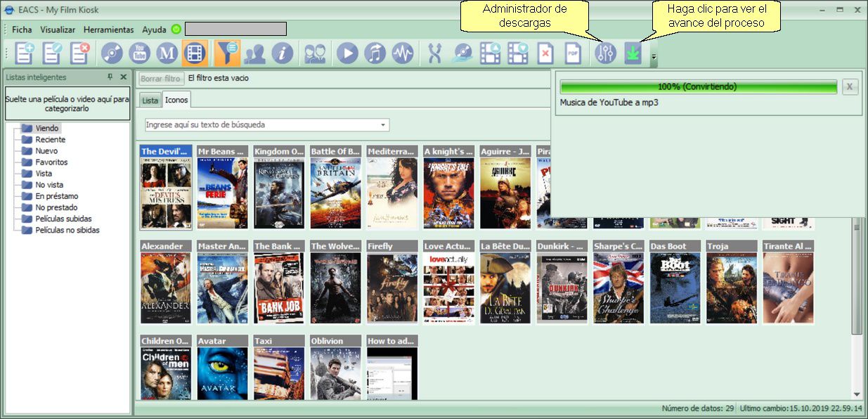Select the No vista smart list

(x=49, y=185)
